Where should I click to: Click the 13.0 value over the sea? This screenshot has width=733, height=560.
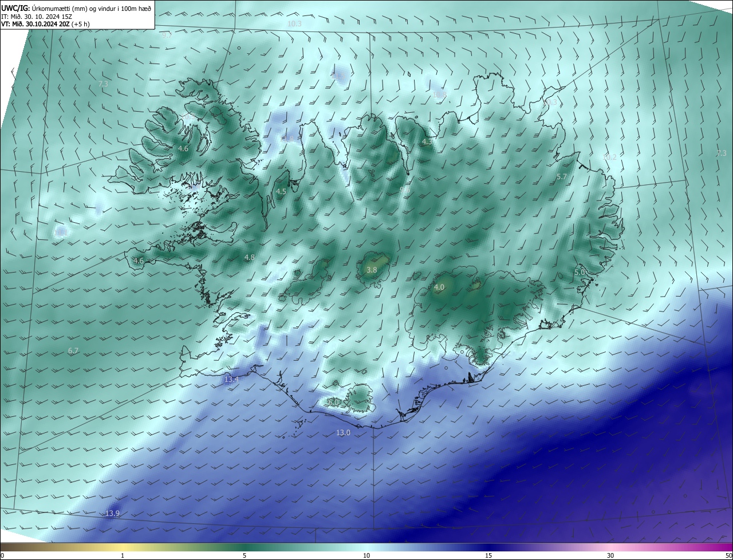tap(343, 433)
